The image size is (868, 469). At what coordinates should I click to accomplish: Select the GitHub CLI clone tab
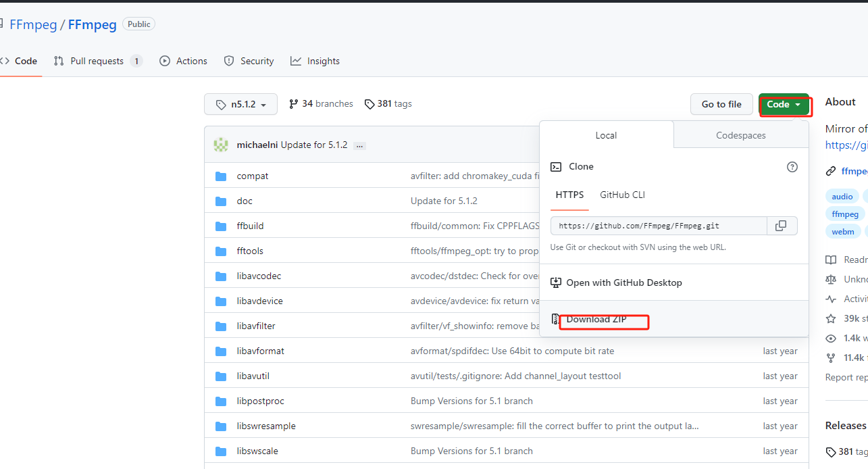click(622, 195)
